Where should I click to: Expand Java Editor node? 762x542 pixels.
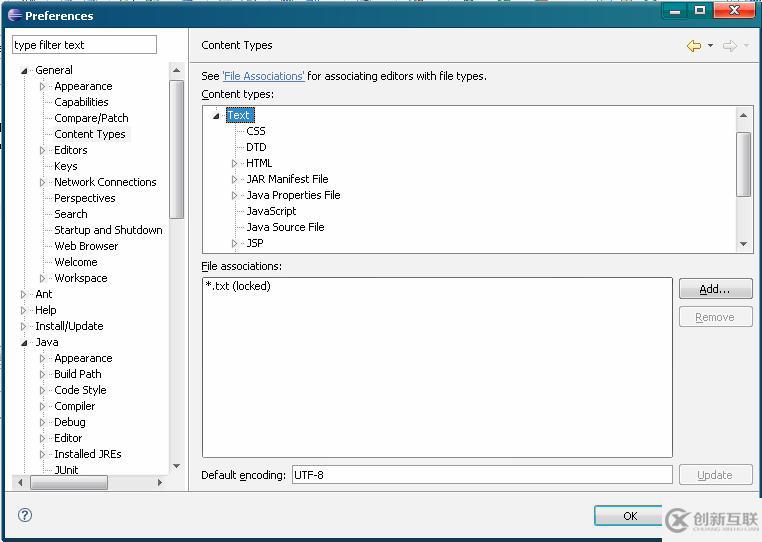coord(43,439)
